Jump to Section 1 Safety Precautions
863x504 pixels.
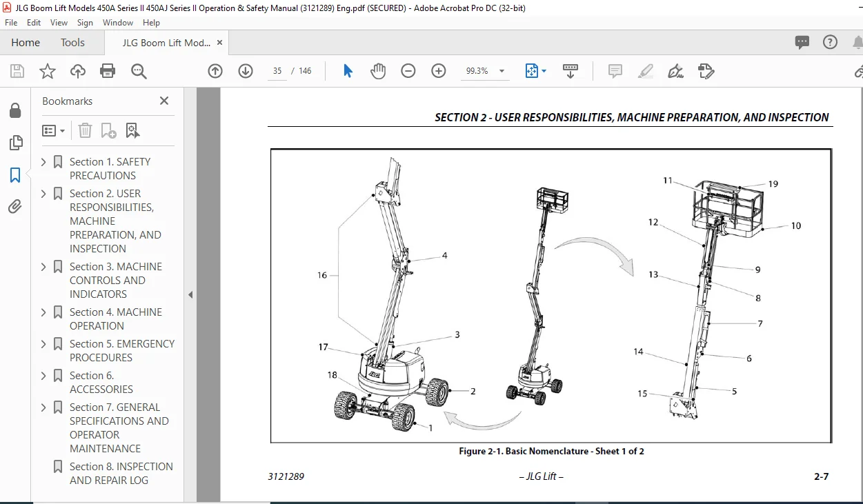point(110,168)
